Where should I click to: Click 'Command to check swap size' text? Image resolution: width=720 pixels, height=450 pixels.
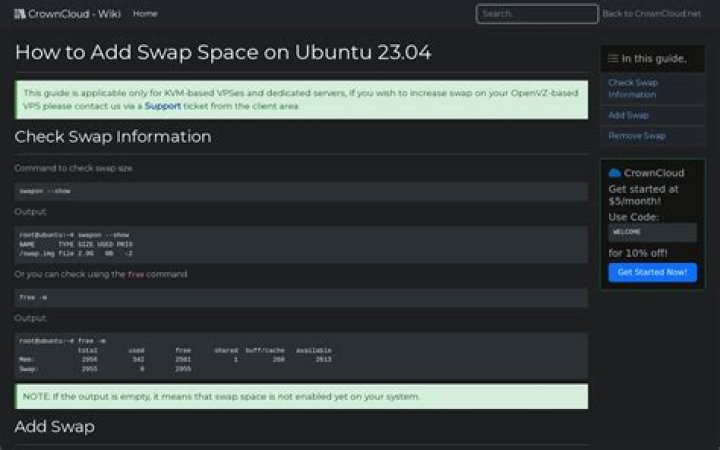(x=73, y=169)
